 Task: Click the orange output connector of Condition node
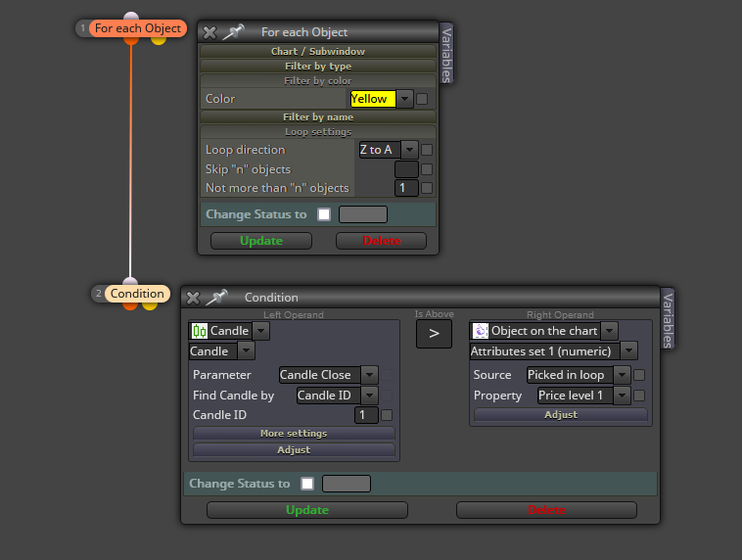(130, 306)
